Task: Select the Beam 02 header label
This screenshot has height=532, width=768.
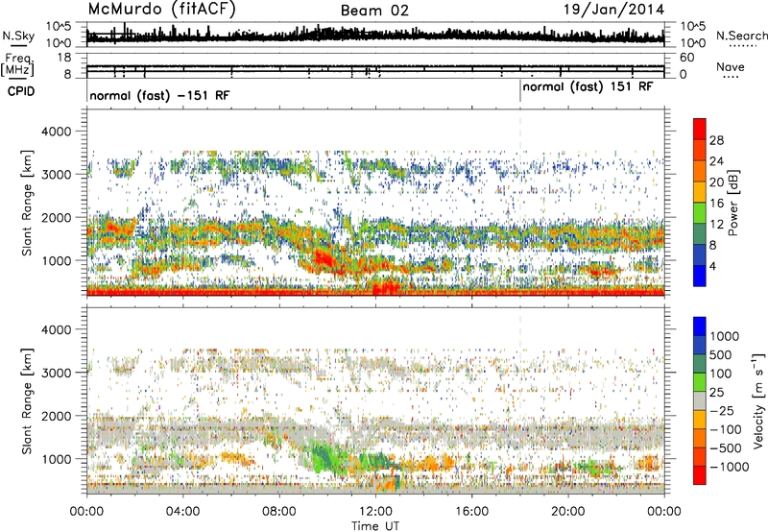Action: tap(374, 11)
